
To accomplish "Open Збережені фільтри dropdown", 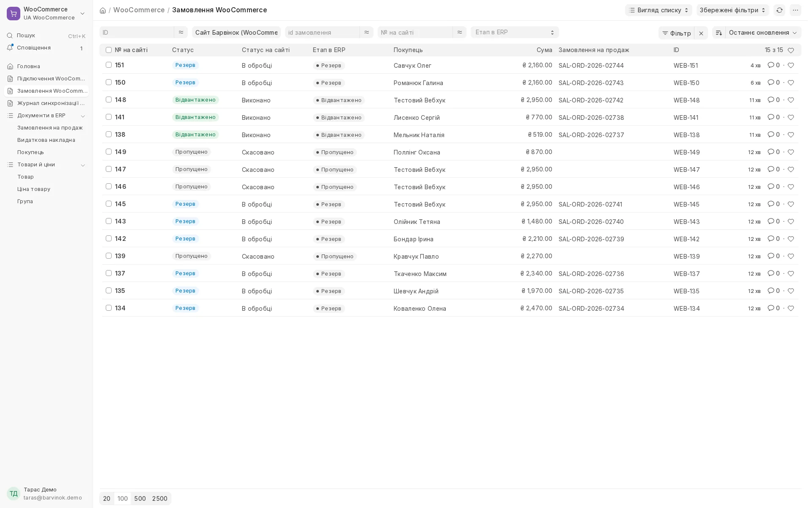I will 732,10.
